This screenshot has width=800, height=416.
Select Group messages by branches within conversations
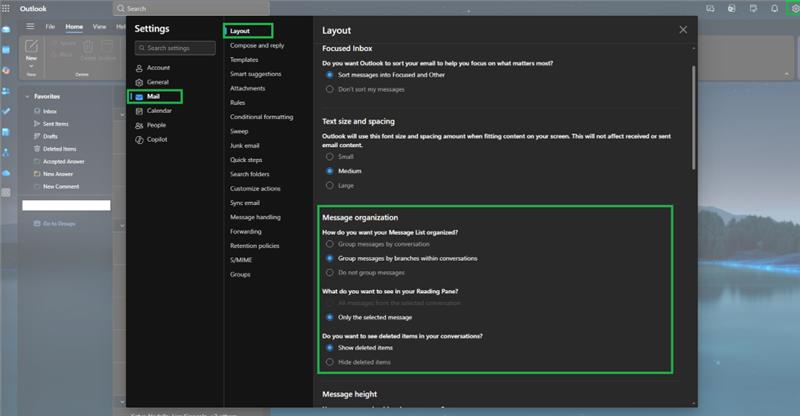(x=330, y=258)
